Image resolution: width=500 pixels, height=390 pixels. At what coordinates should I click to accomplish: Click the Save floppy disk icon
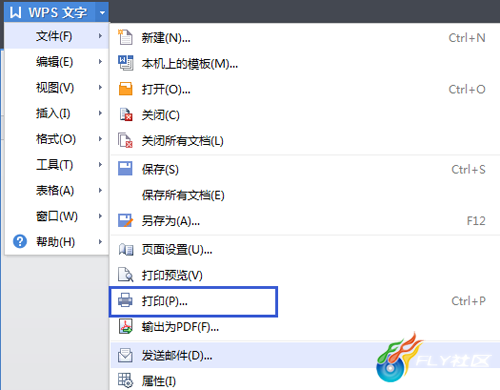pyautogui.click(x=125, y=169)
